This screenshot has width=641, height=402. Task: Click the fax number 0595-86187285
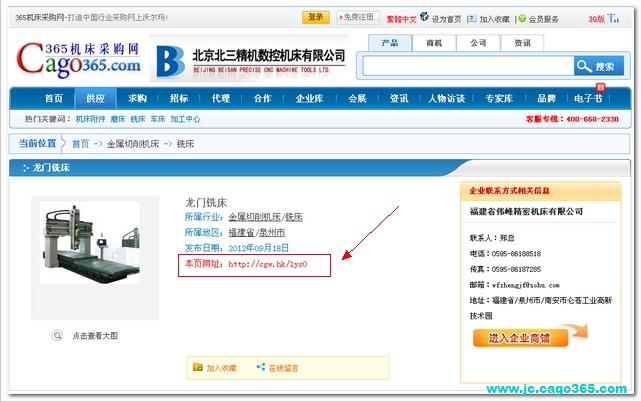pyautogui.click(x=516, y=269)
